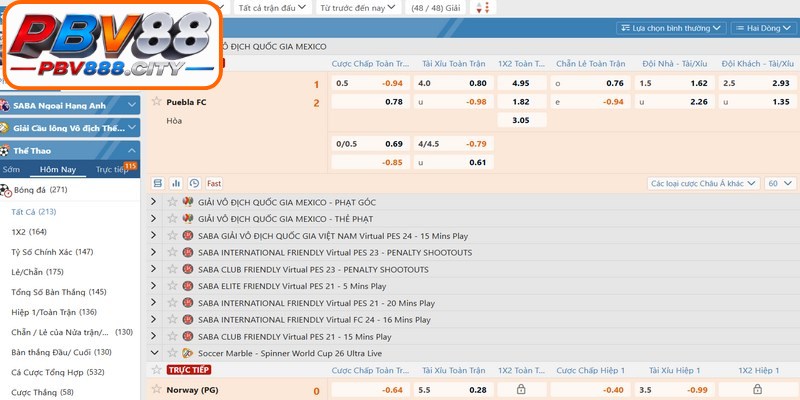Expand SABA Ngoại Hạng Anh section
Screen dimensions: 800x400
(70, 106)
